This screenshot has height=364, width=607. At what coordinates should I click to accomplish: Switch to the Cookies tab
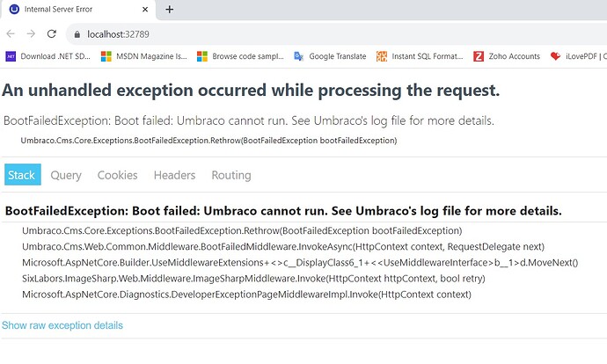[x=117, y=175]
